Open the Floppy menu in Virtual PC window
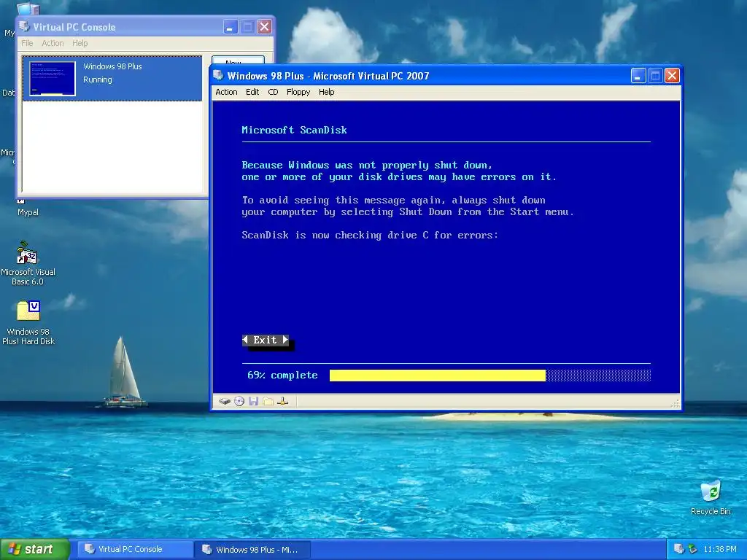747x560 pixels. [298, 92]
